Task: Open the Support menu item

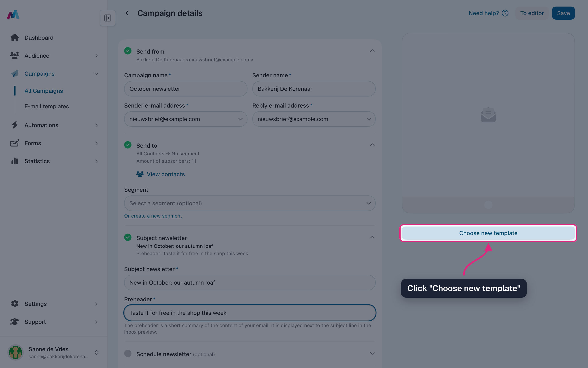Action: click(x=35, y=322)
